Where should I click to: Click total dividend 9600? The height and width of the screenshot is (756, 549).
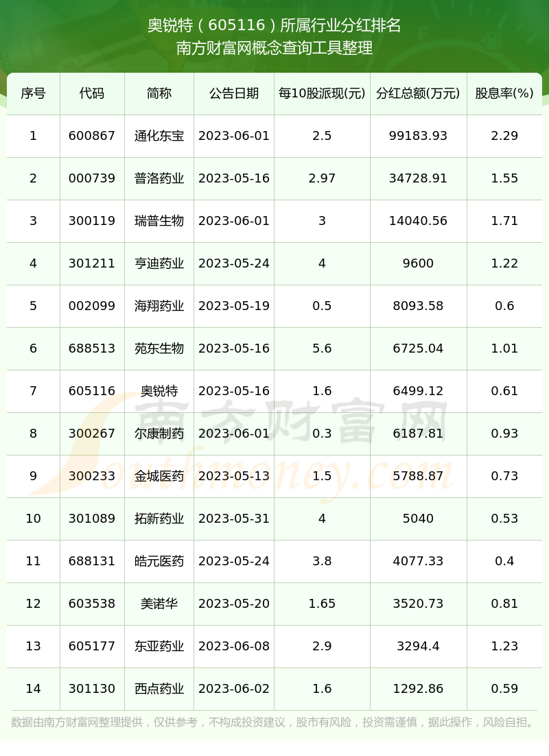(418, 263)
